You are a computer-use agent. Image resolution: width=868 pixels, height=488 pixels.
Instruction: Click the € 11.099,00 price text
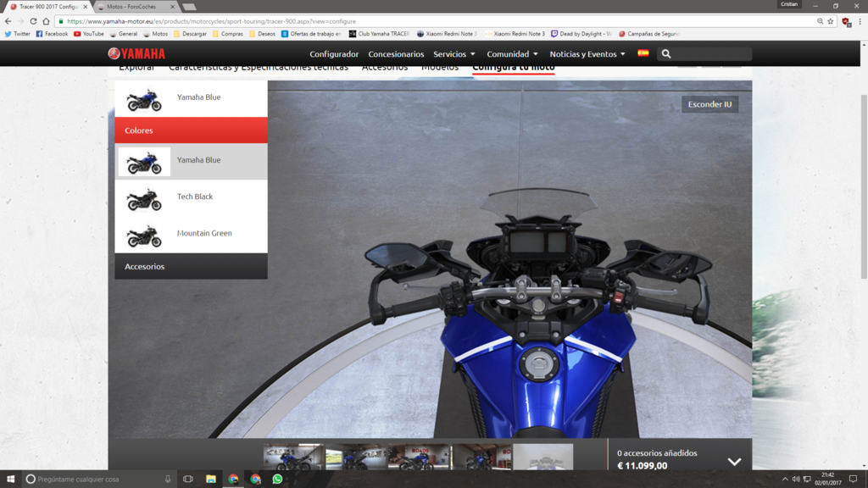point(643,466)
